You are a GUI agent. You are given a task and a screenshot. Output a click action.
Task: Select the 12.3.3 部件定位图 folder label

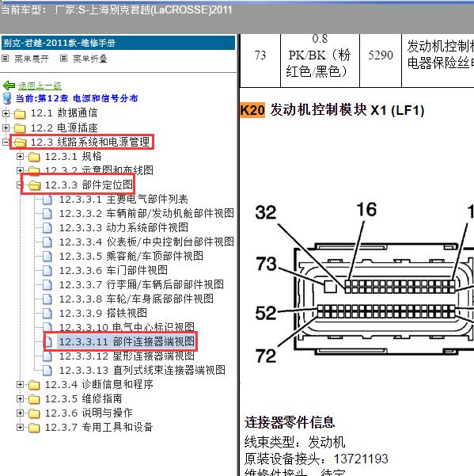pyautogui.click(x=89, y=185)
